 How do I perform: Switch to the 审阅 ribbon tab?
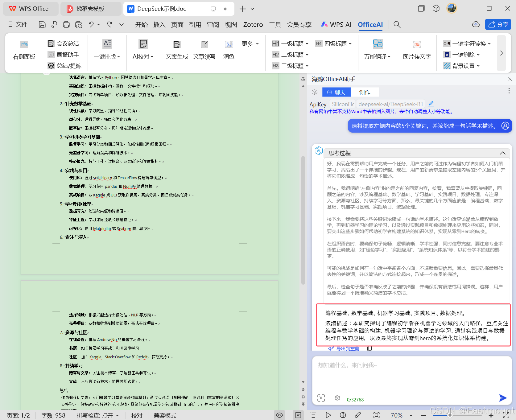213,25
